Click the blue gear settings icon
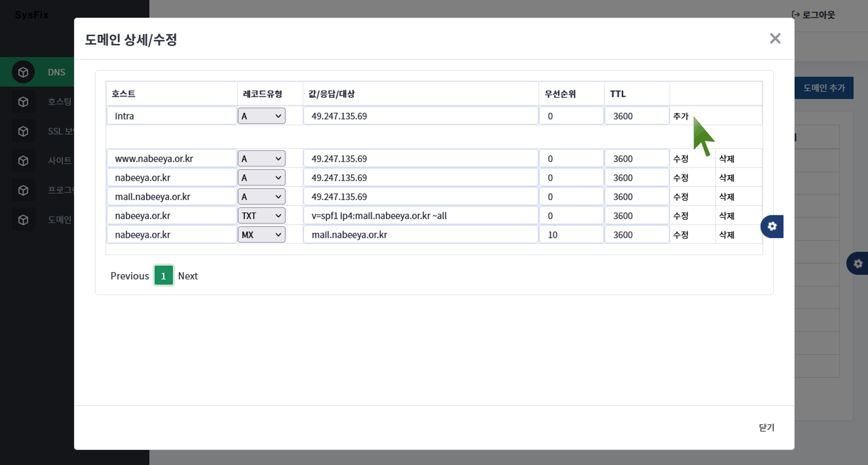The width and height of the screenshot is (868, 465). tap(772, 226)
